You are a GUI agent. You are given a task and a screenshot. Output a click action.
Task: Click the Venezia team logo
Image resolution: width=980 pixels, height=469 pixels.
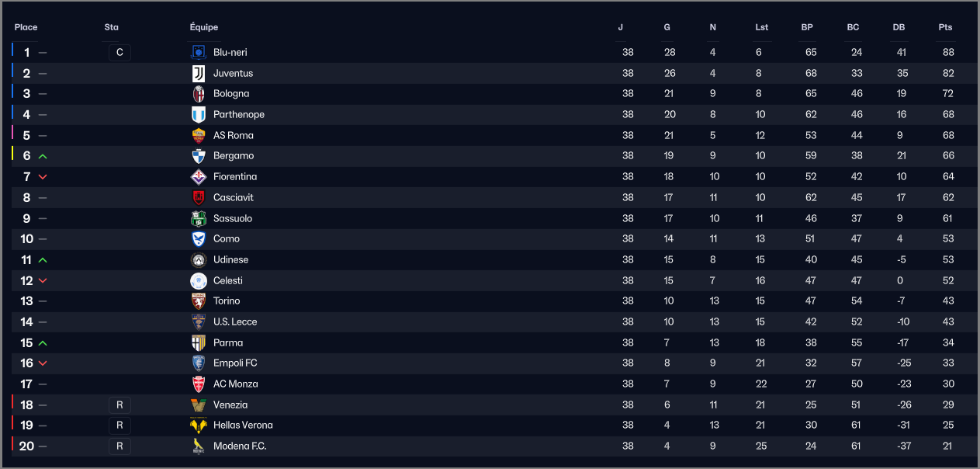(x=199, y=405)
